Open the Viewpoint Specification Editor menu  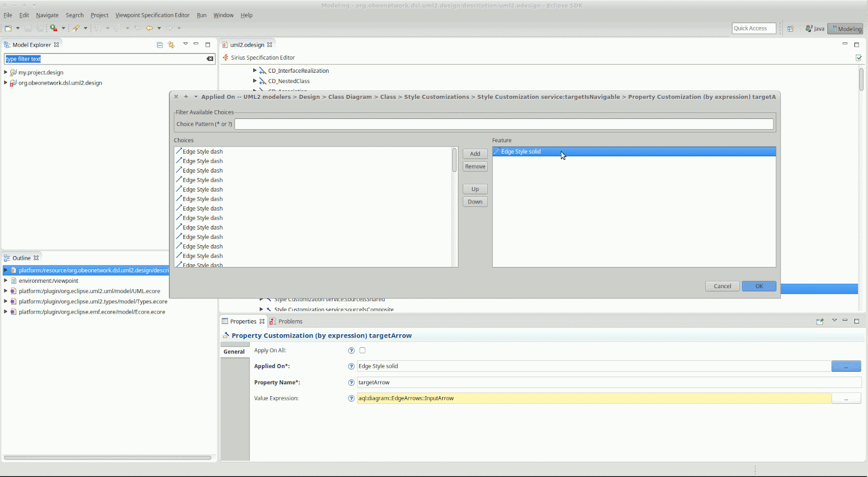click(x=152, y=15)
